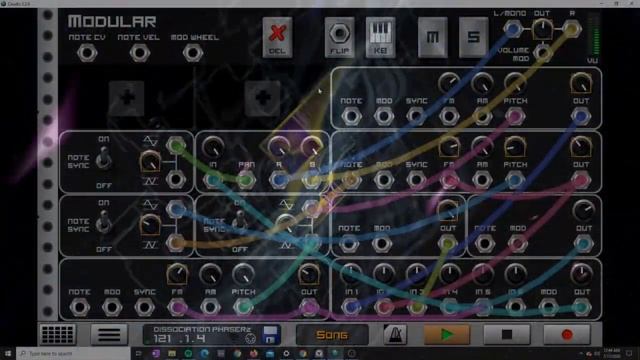The width and height of the screenshot is (640, 360).
Task: Click the floppy disk save icon
Action: 270,334
